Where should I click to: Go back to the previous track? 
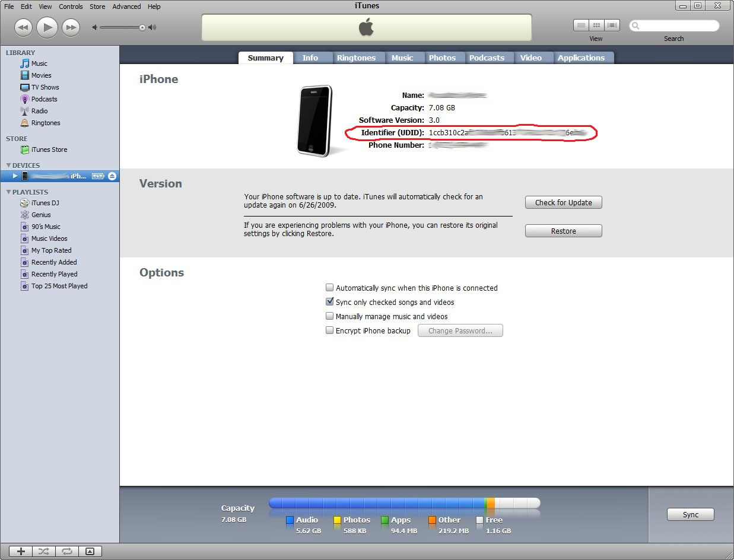tap(23, 27)
